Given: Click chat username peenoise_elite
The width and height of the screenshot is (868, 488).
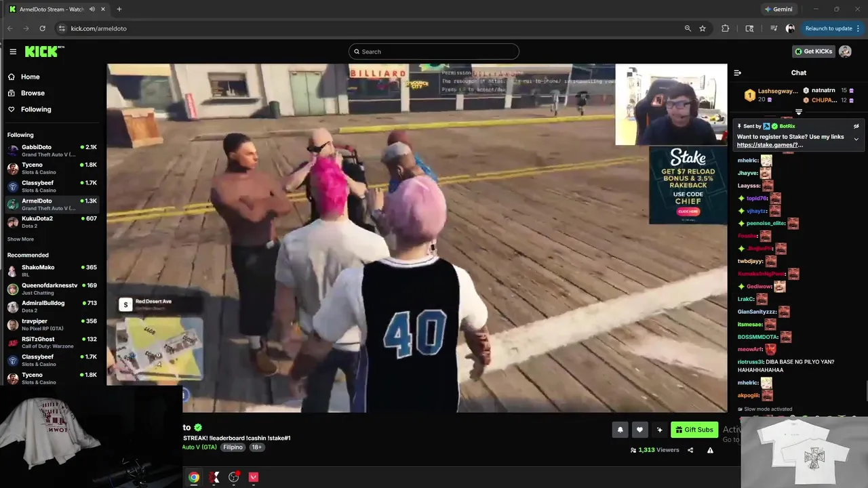Looking at the screenshot, I should pos(766,224).
